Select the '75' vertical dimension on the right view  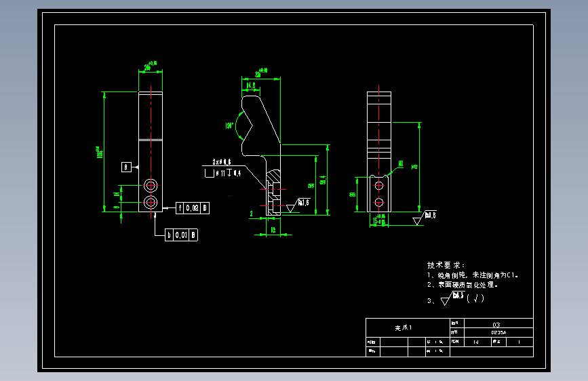coord(414,167)
